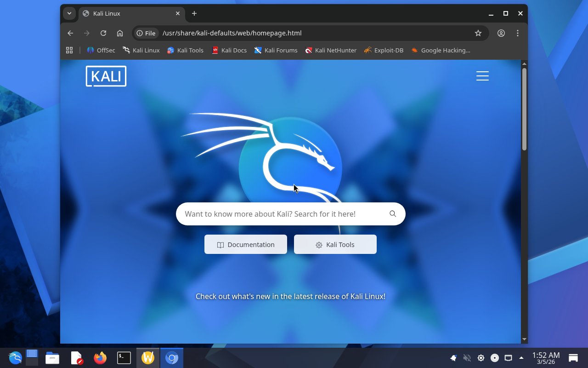Go to the browser home page
Image resolution: width=588 pixels, height=368 pixels.
pos(120,33)
